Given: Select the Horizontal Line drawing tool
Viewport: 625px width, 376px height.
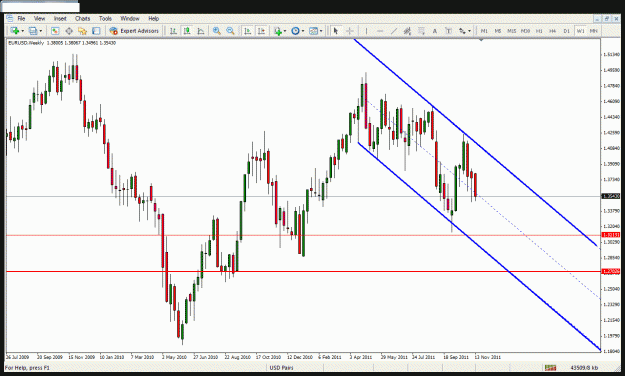Looking at the screenshot, I should click(380, 31).
